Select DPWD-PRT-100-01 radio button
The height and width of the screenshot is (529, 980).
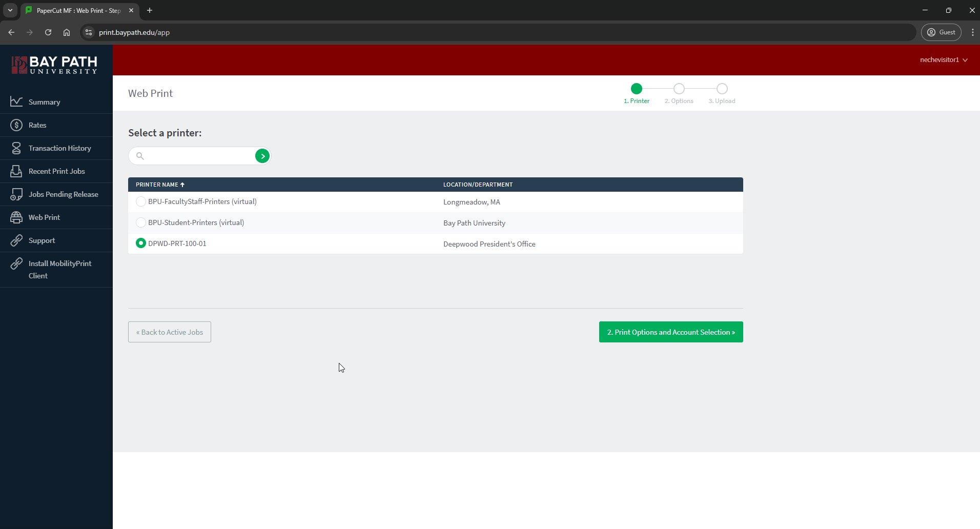[140, 243]
